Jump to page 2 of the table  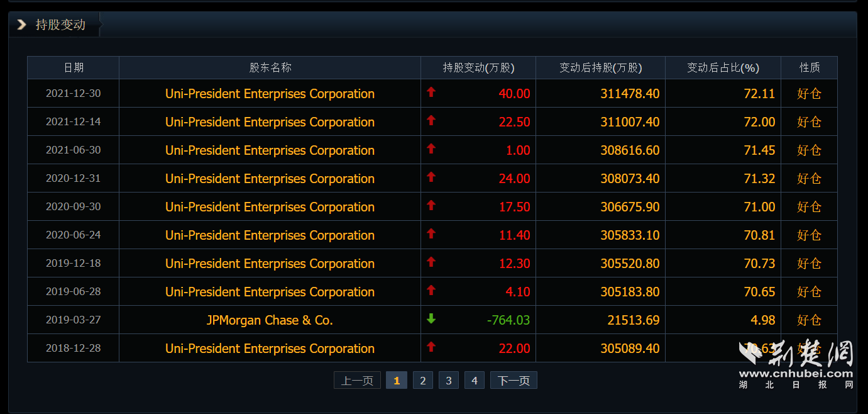[x=423, y=381]
